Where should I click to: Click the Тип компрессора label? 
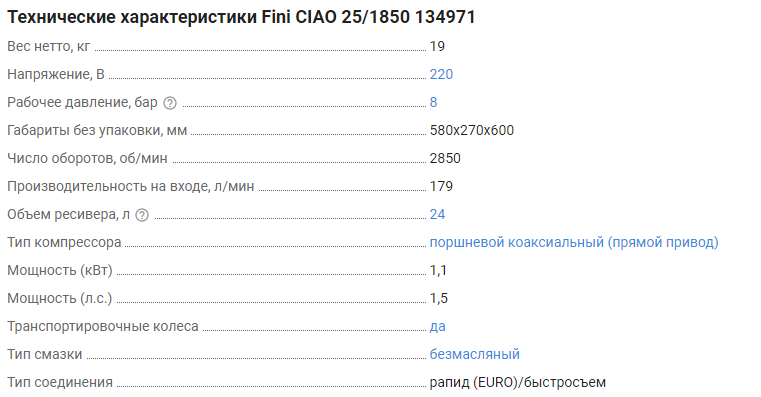(64, 242)
